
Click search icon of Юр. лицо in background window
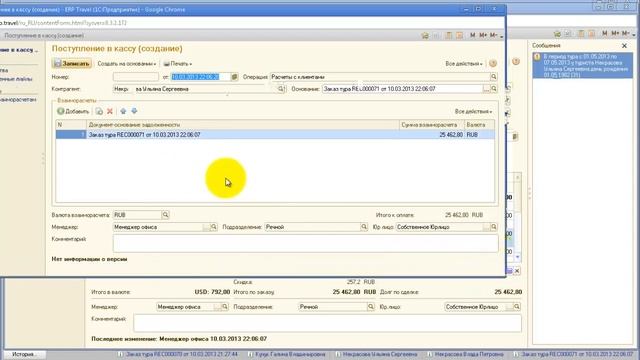517,307
